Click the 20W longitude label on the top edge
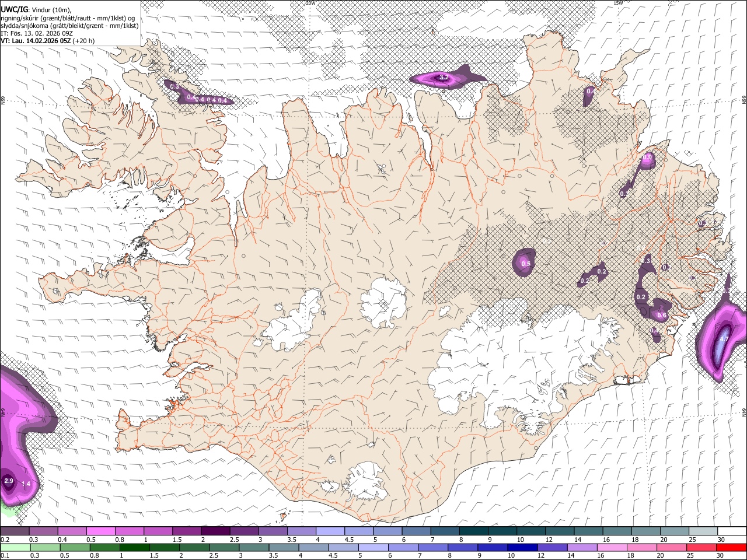The height and width of the screenshot is (560, 747). click(x=310, y=3)
